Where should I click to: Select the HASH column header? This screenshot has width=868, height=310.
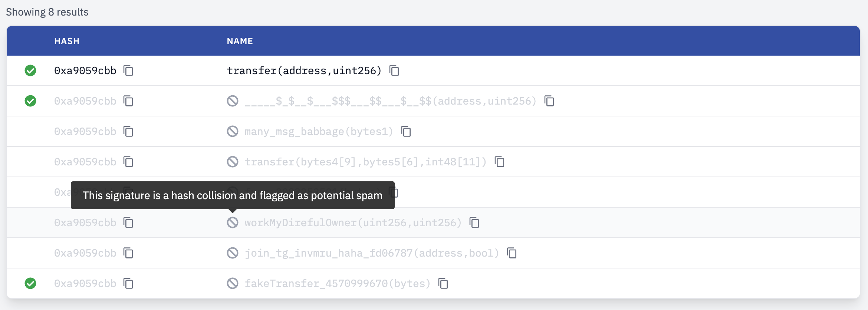pyautogui.click(x=67, y=41)
